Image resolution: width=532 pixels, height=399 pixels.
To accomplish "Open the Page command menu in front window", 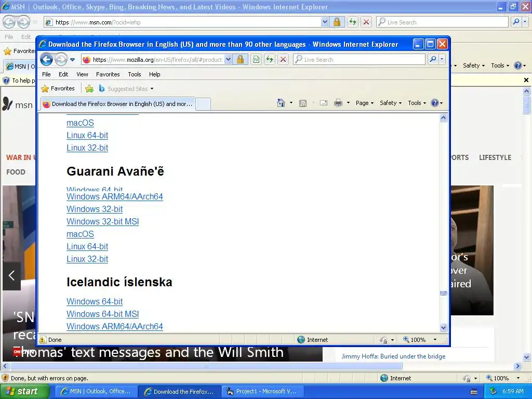I will tap(364, 103).
